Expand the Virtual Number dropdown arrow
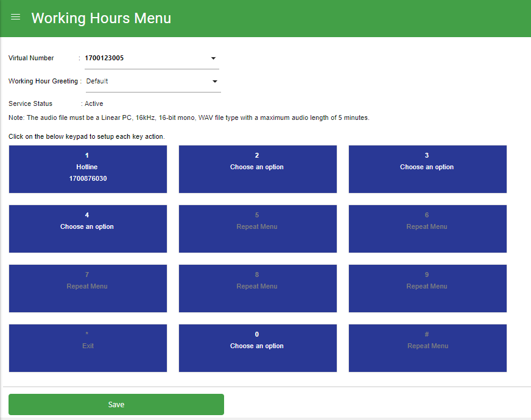 pos(213,58)
